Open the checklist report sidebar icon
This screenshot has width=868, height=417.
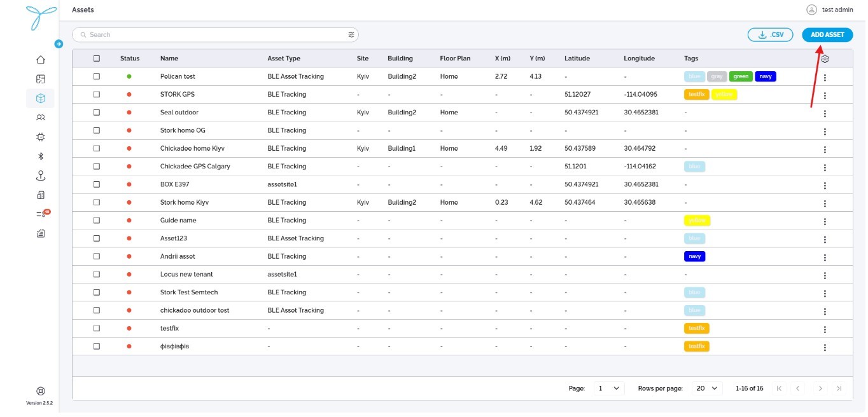pyautogui.click(x=41, y=234)
